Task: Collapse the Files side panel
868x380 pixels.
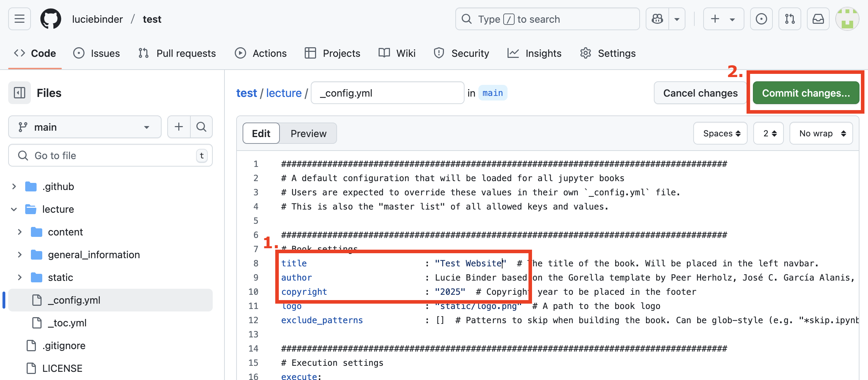Action: click(19, 93)
